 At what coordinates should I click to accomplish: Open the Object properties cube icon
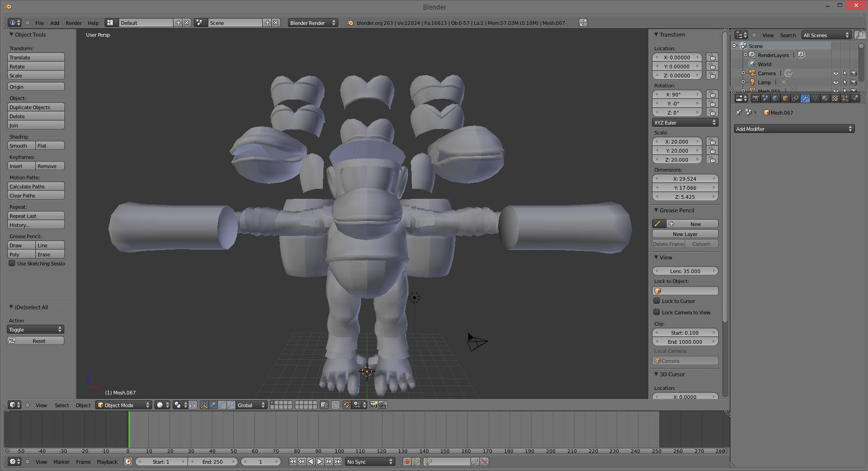point(785,98)
